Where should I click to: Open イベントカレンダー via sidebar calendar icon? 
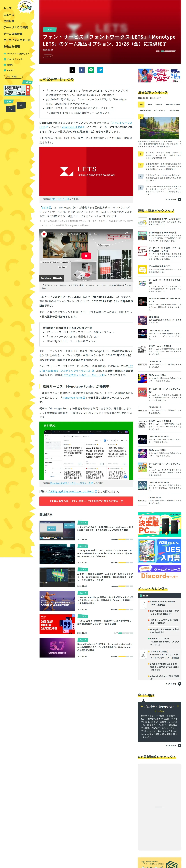click(5, 59)
